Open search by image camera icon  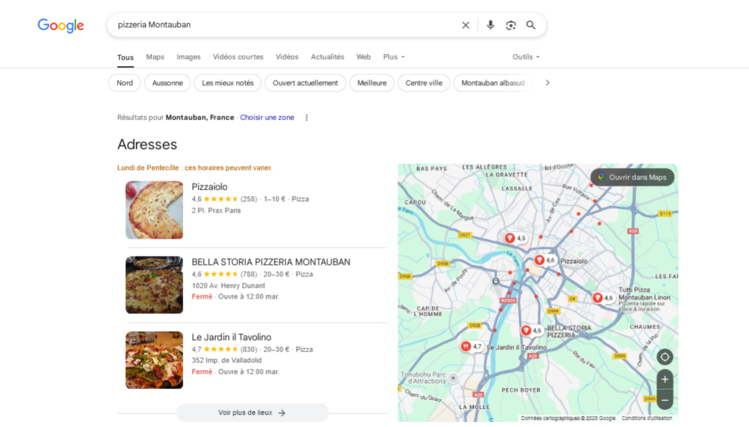tap(511, 25)
